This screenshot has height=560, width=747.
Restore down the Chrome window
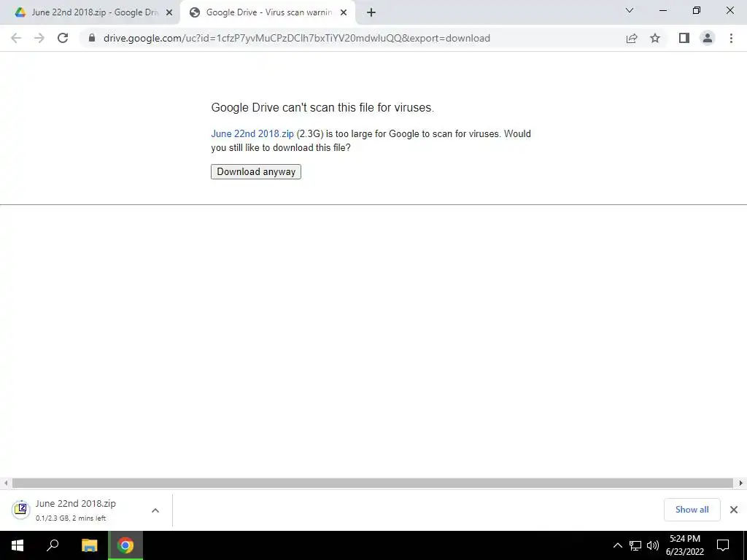[x=697, y=10]
